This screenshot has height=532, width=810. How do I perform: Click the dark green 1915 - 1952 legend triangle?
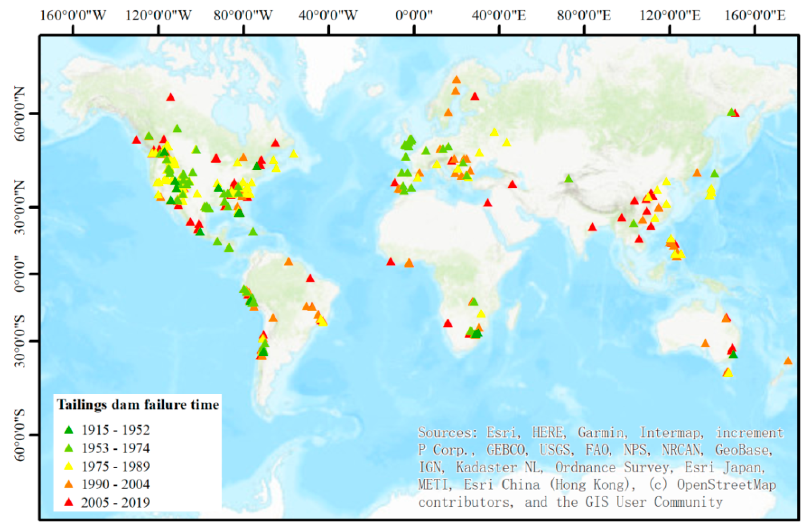pos(69,430)
